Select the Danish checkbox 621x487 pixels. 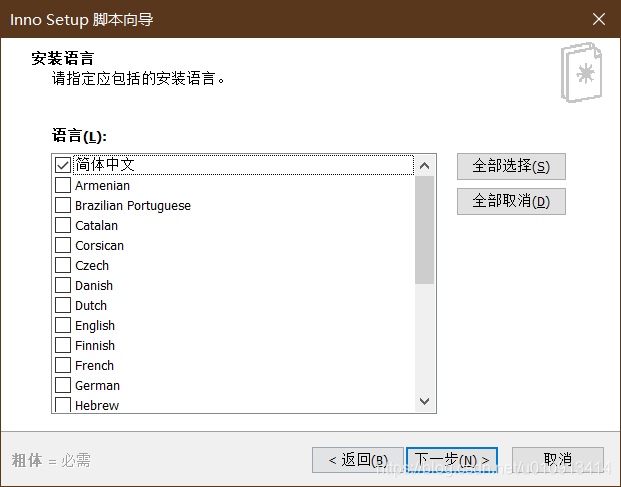(x=63, y=285)
